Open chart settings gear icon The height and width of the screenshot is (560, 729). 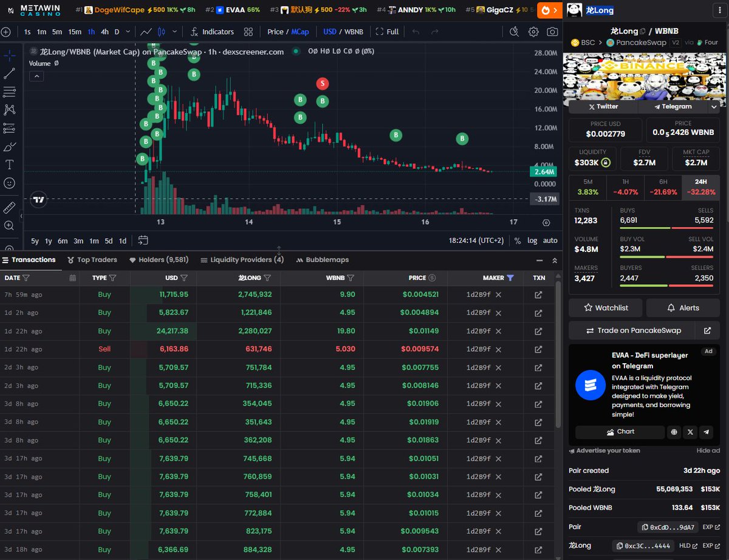(x=533, y=32)
